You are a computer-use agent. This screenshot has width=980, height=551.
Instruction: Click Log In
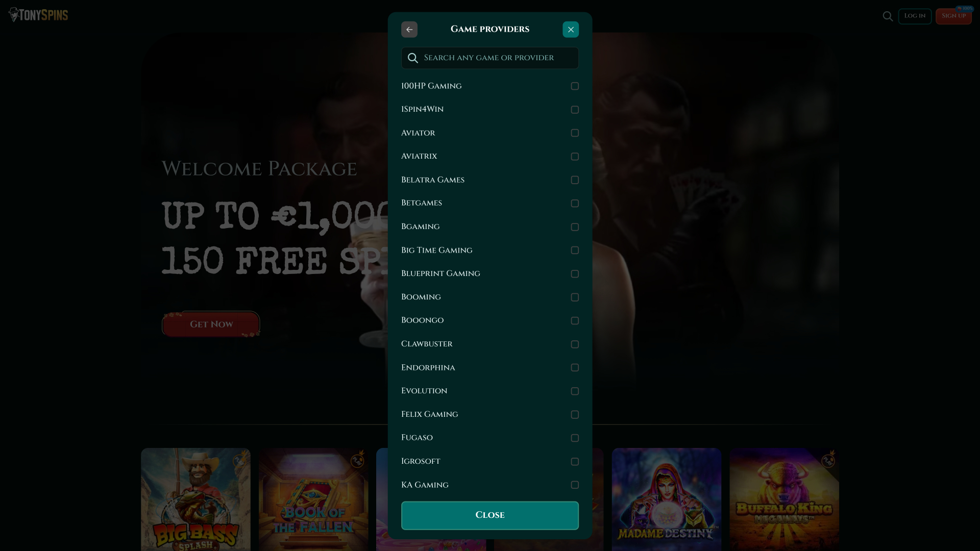click(x=915, y=16)
